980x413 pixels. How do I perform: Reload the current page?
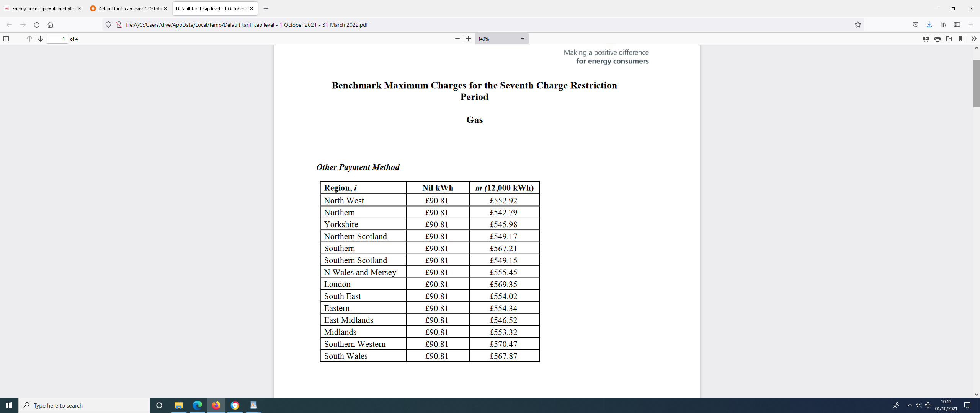37,25
